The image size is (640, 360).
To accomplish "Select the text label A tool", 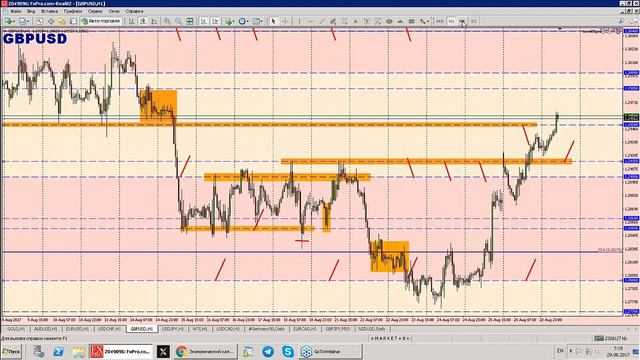I will click(x=356, y=21).
